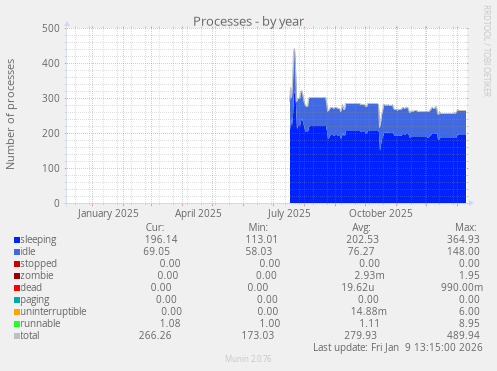Click runnable average value 1.11

pos(369,323)
